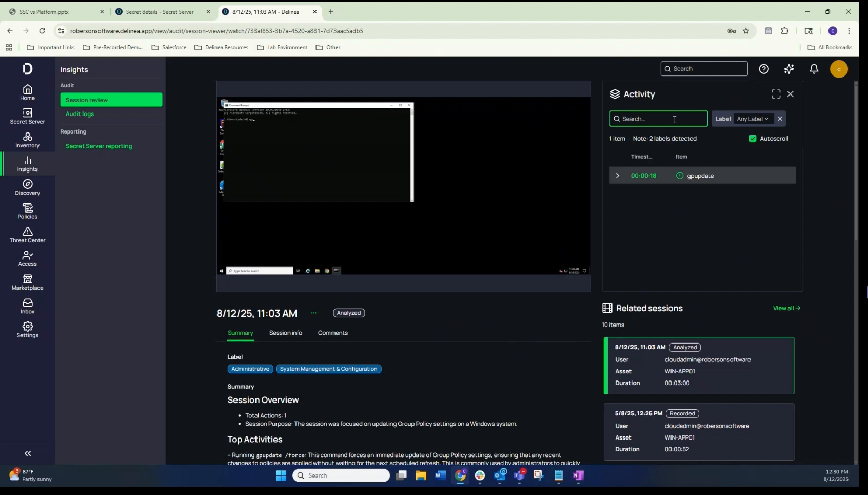The image size is (868, 495).
Task: Collapse the Insights sidebar panel
Action: pyautogui.click(x=27, y=453)
